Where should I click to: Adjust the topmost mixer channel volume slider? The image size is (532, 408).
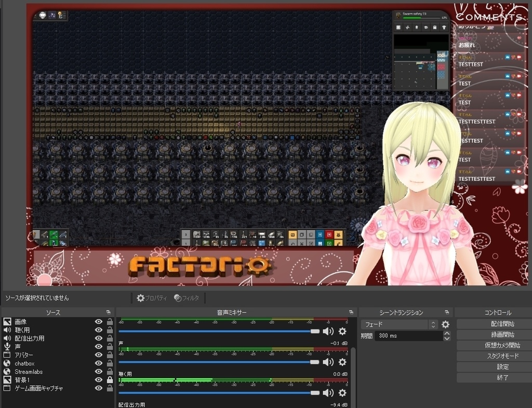(x=219, y=331)
